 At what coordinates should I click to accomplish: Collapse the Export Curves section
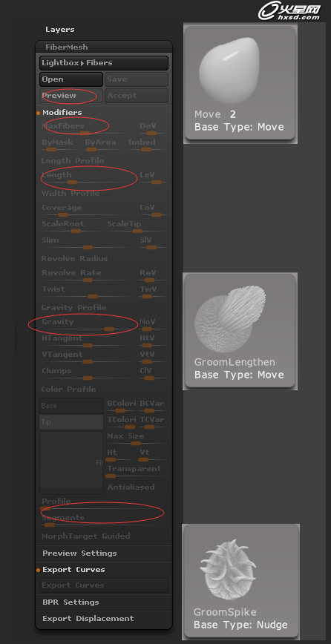tap(73, 570)
